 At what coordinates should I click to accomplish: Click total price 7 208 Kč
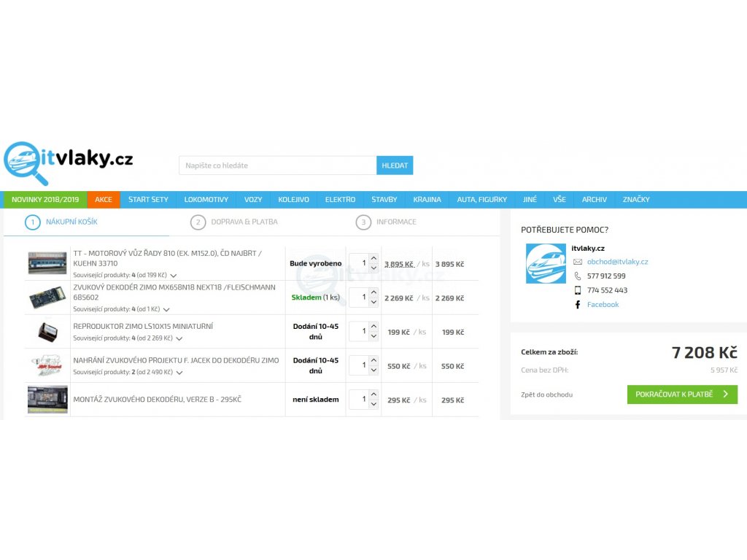pyautogui.click(x=705, y=352)
